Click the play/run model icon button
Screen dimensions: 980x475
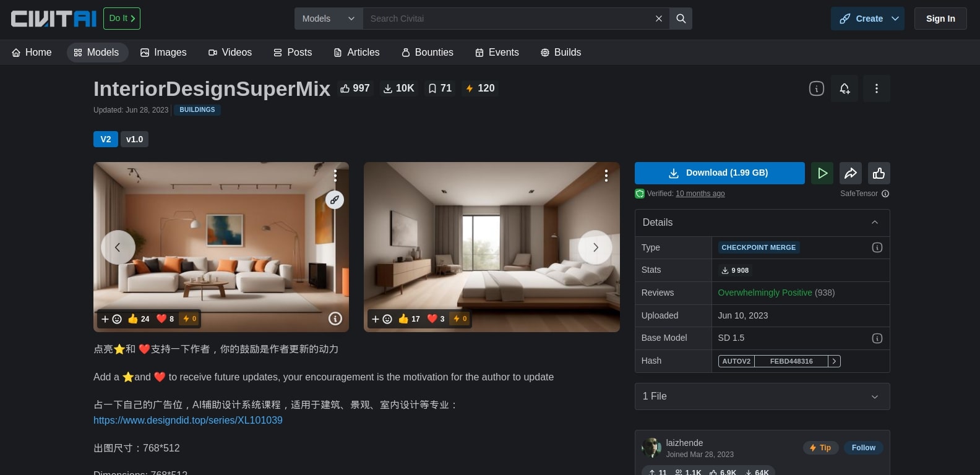[x=822, y=173]
